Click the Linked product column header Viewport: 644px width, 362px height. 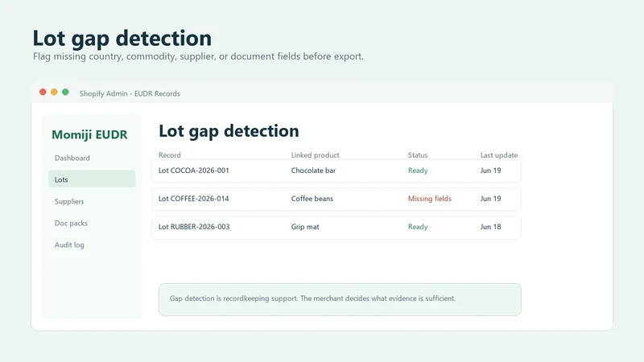click(315, 155)
